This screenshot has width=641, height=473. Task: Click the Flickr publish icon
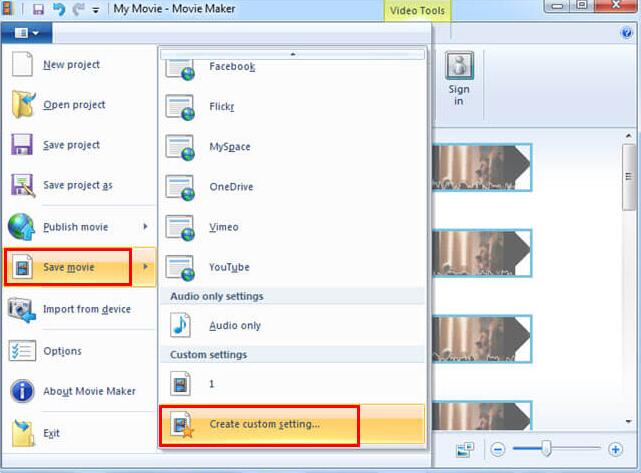(x=180, y=108)
